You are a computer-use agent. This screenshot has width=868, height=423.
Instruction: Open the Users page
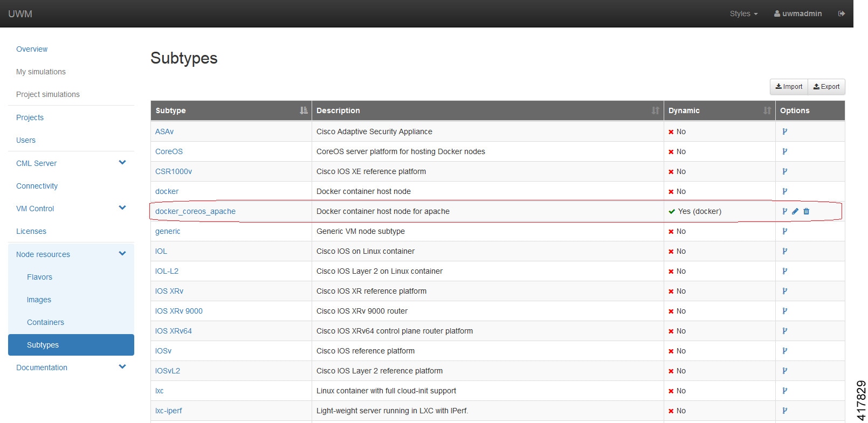(x=26, y=140)
